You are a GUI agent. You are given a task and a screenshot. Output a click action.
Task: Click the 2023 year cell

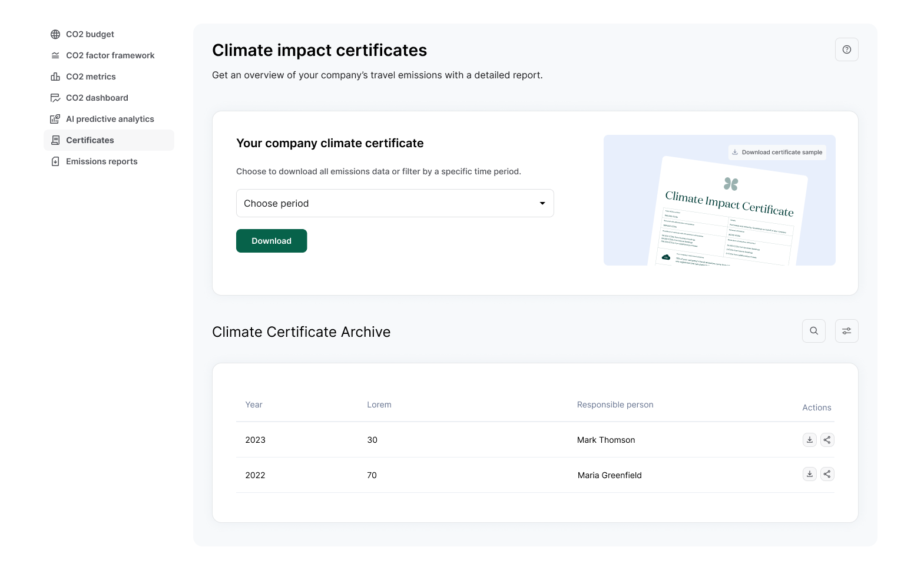tap(255, 440)
